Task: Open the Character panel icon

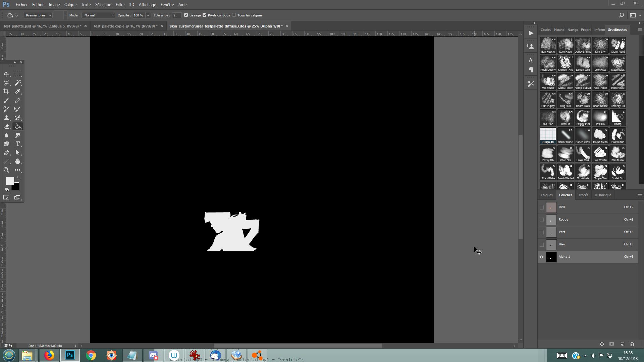Action: (531, 60)
